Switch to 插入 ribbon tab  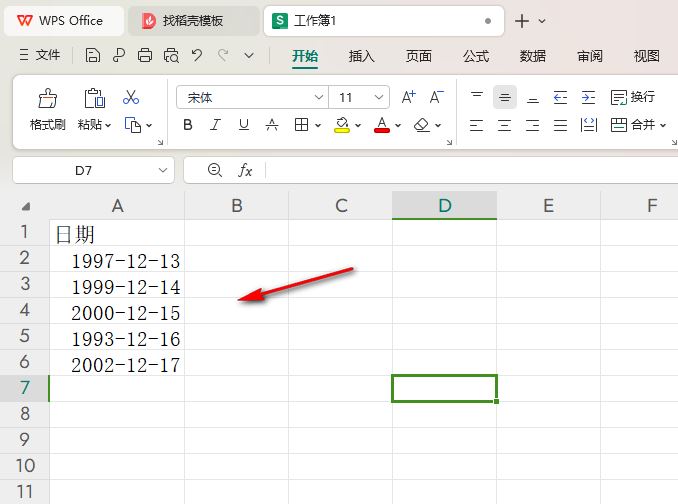click(361, 56)
